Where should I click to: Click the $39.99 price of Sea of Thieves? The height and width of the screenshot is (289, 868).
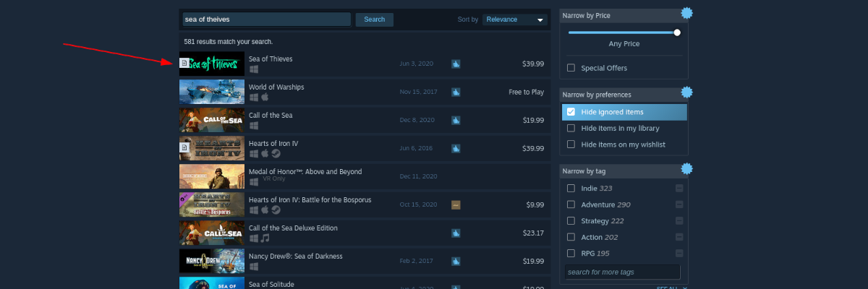tap(533, 64)
